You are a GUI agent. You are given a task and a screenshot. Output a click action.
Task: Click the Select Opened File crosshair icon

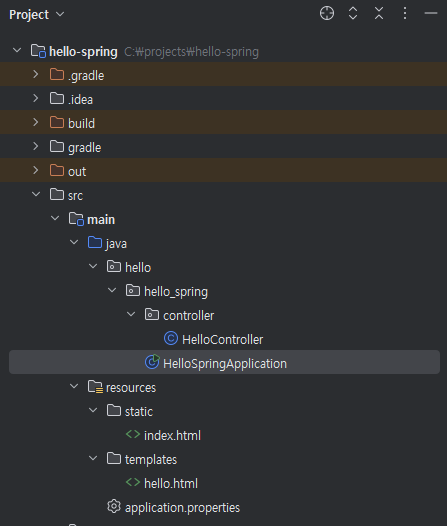point(327,13)
